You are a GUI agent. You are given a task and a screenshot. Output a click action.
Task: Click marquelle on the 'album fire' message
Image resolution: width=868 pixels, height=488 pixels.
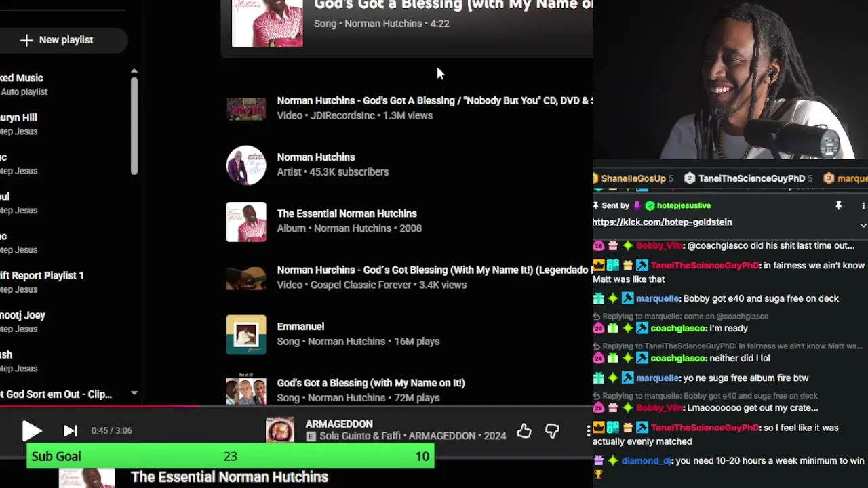pyautogui.click(x=658, y=378)
